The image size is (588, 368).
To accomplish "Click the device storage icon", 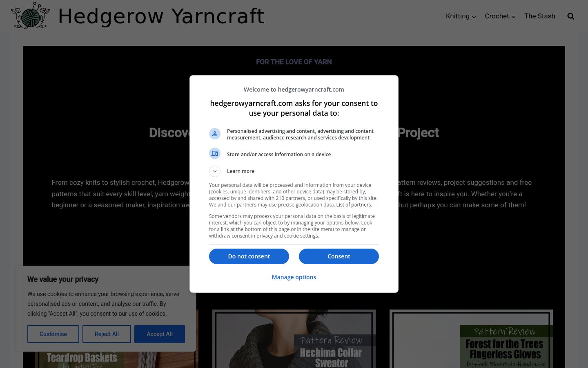I will [x=215, y=153].
